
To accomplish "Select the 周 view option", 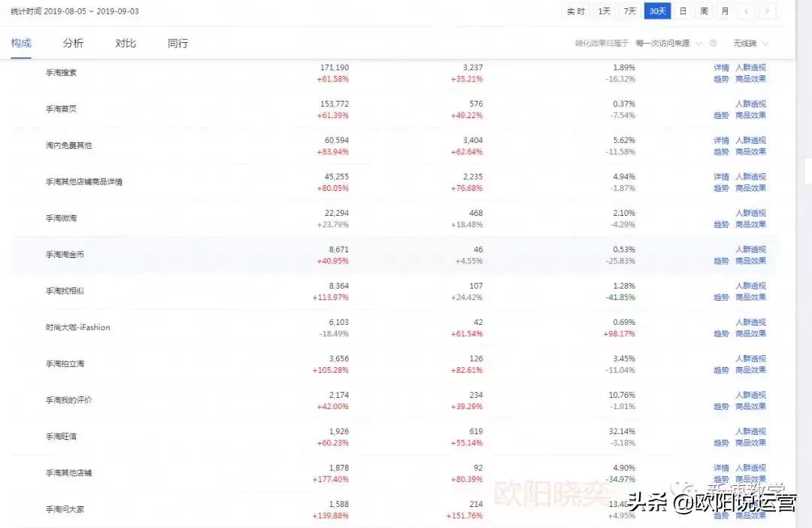I will point(703,11).
